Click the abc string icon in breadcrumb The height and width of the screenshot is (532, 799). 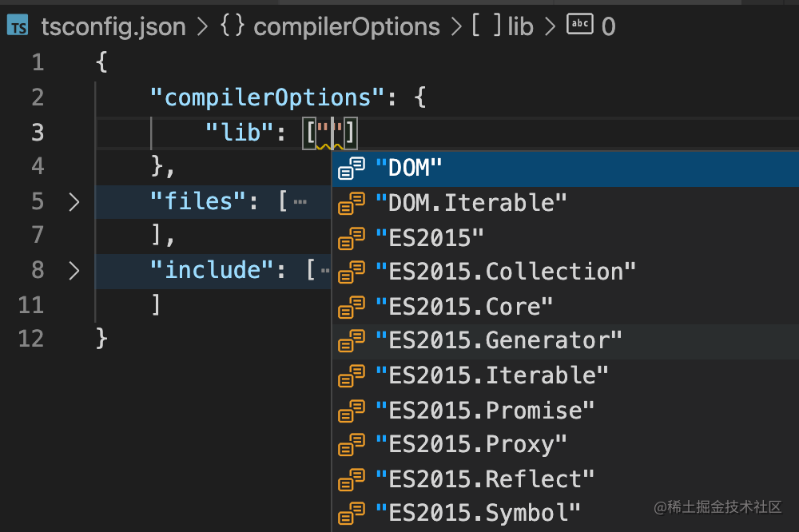[579, 26]
